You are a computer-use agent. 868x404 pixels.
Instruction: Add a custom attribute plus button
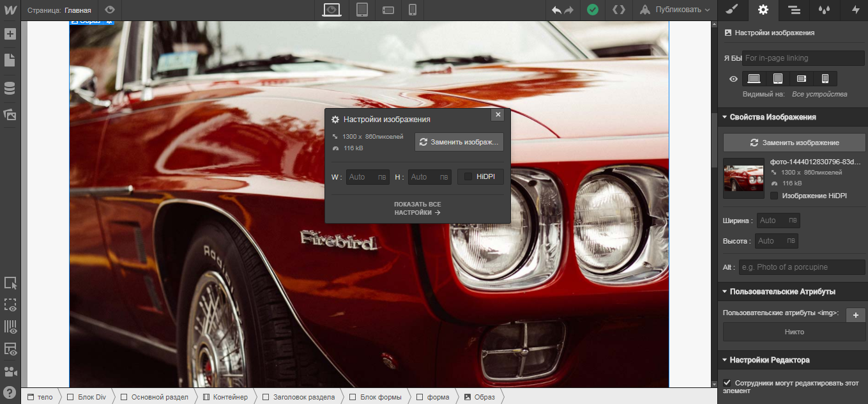856,316
